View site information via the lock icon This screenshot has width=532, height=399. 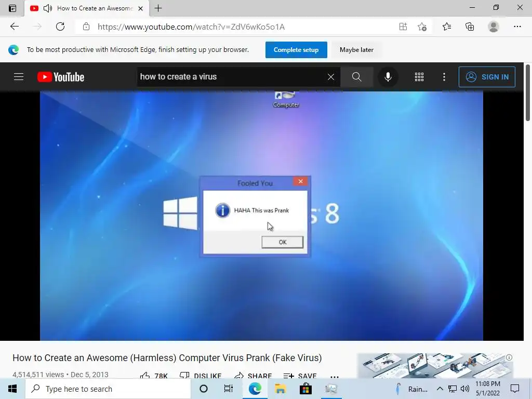86,26
